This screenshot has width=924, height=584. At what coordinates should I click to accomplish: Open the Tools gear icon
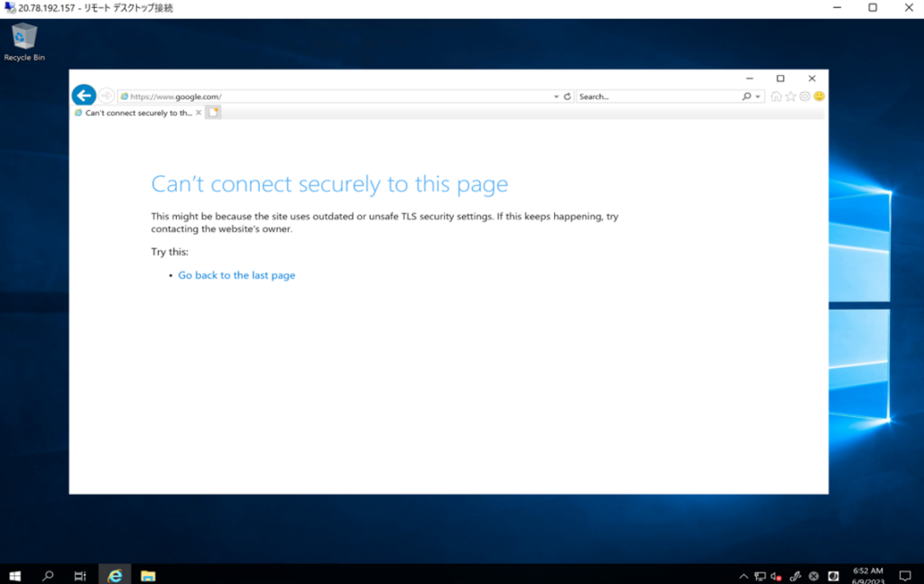pyautogui.click(x=805, y=96)
